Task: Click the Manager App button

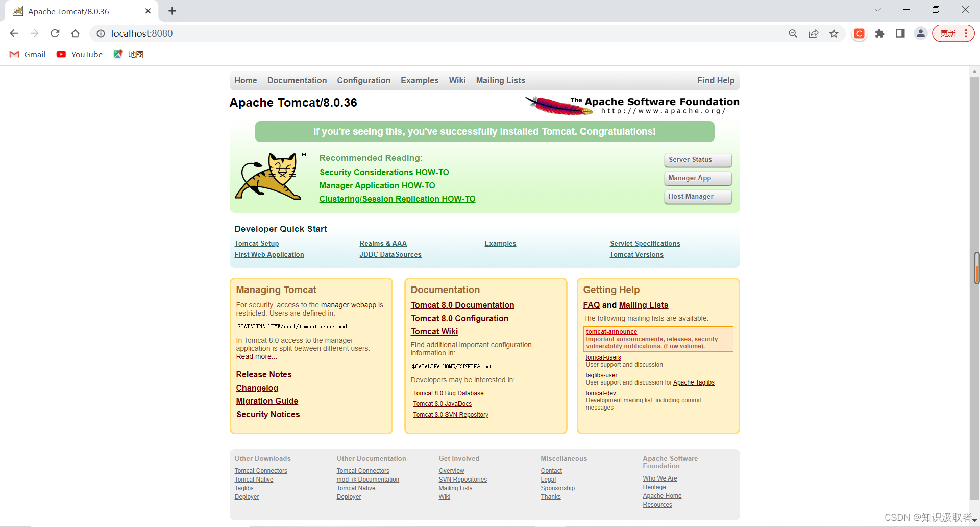Action: click(698, 178)
